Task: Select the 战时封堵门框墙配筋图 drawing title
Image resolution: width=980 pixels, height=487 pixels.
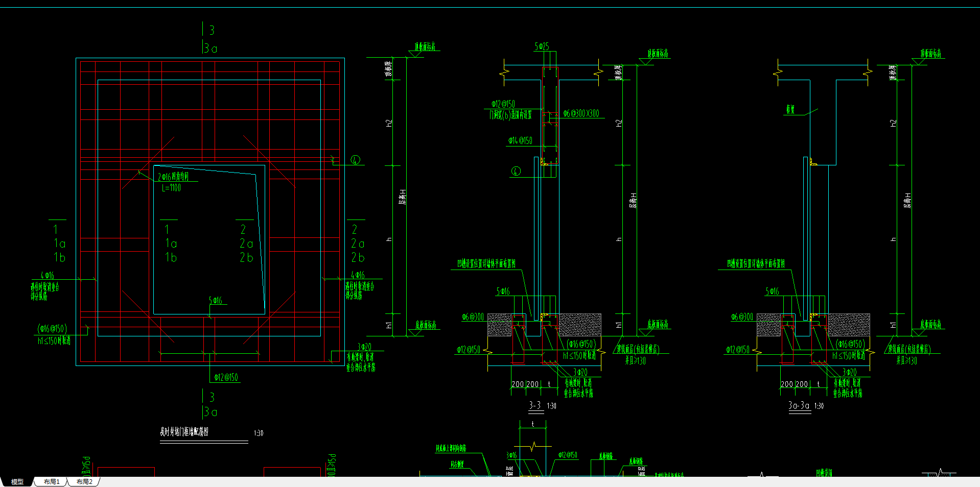Action: (184, 432)
